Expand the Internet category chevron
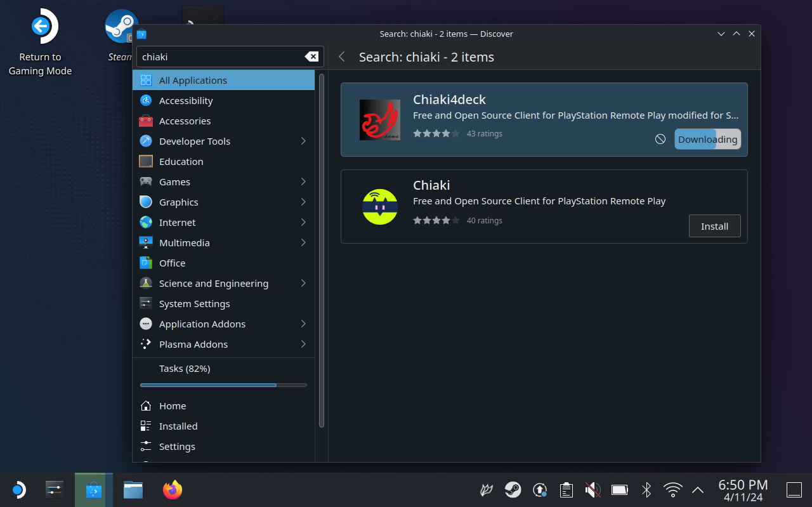The height and width of the screenshot is (507, 812). coord(303,223)
